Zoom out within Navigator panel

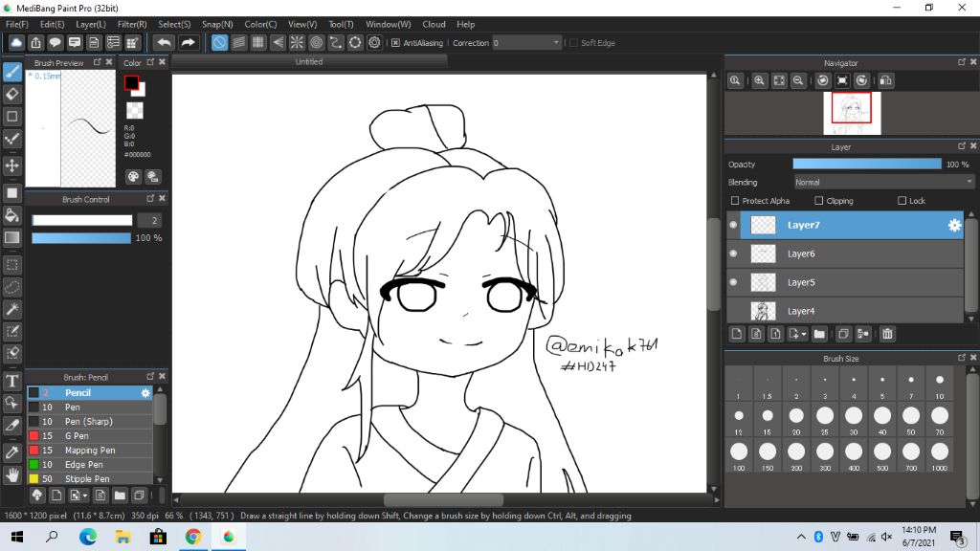tap(798, 80)
